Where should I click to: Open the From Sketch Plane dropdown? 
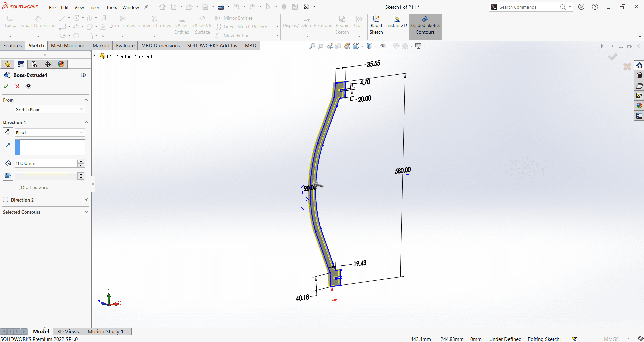click(50, 109)
